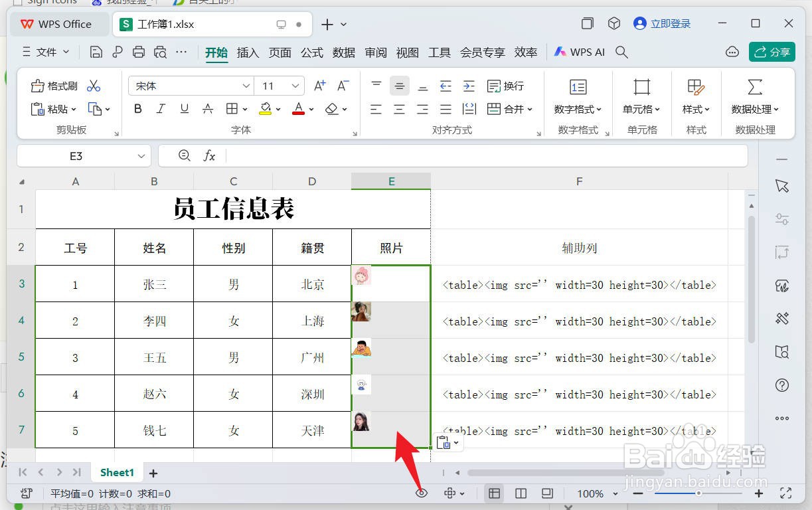Screen dimensions: 812x510
Task: Click the Save icon in quick toolbar
Action: [96, 52]
